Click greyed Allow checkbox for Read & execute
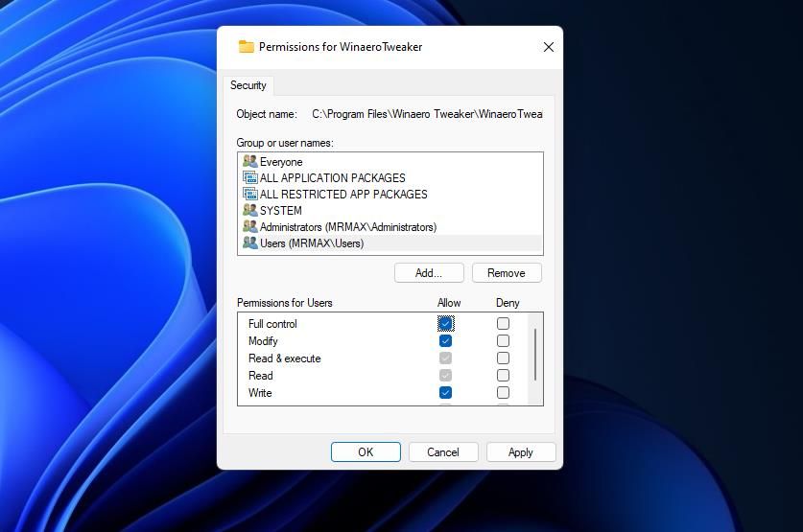Image resolution: width=803 pixels, height=532 pixels. click(445, 359)
